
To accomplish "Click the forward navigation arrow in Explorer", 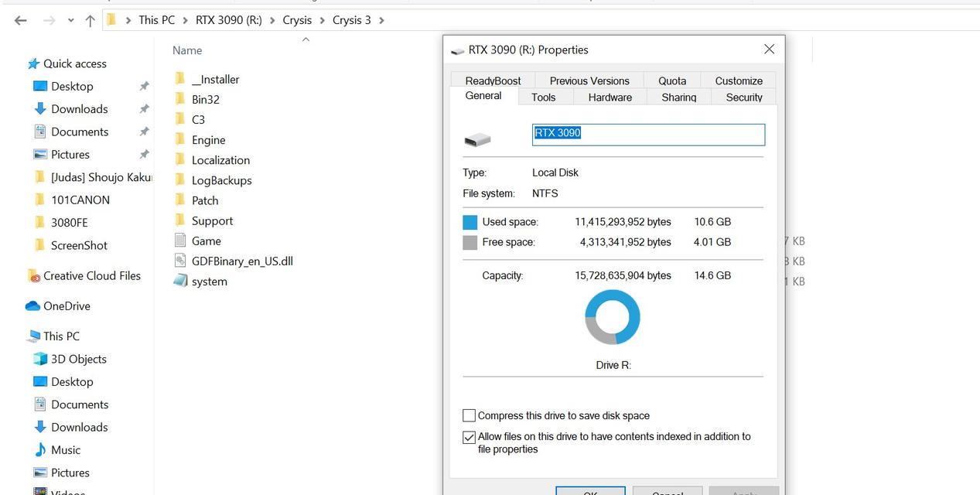I will pyautogui.click(x=49, y=20).
